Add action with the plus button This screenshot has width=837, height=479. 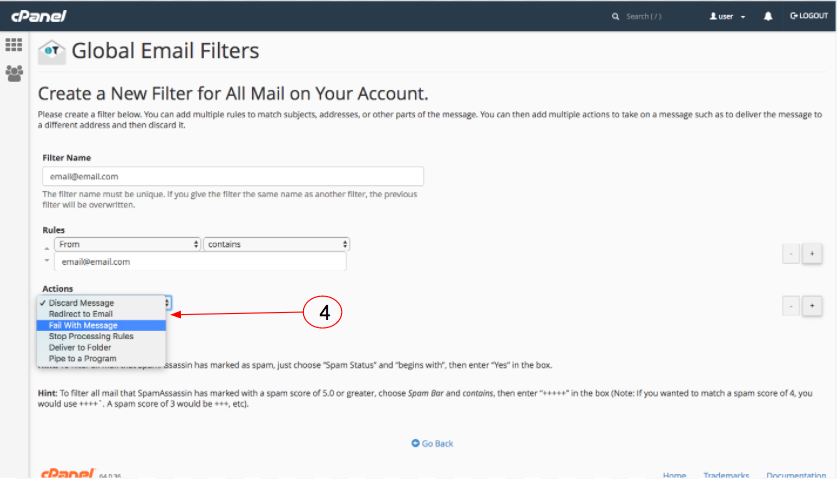812,306
